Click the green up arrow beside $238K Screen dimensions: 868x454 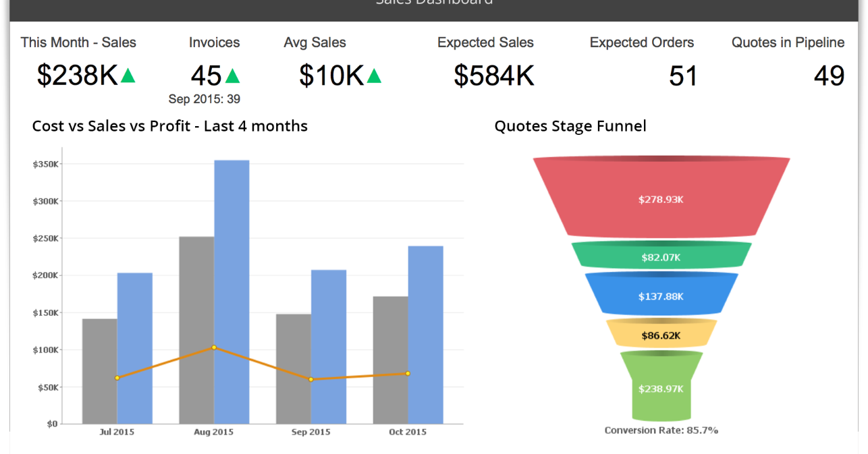pos(128,76)
